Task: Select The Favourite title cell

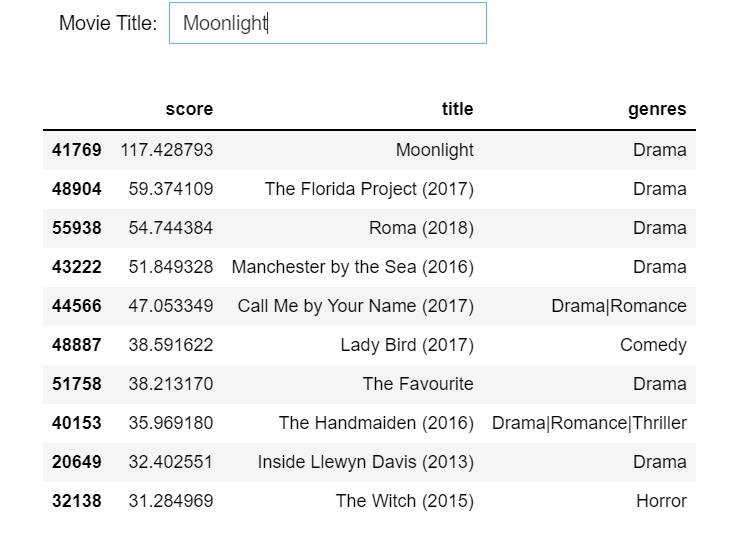Action: (x=418, y=384)
